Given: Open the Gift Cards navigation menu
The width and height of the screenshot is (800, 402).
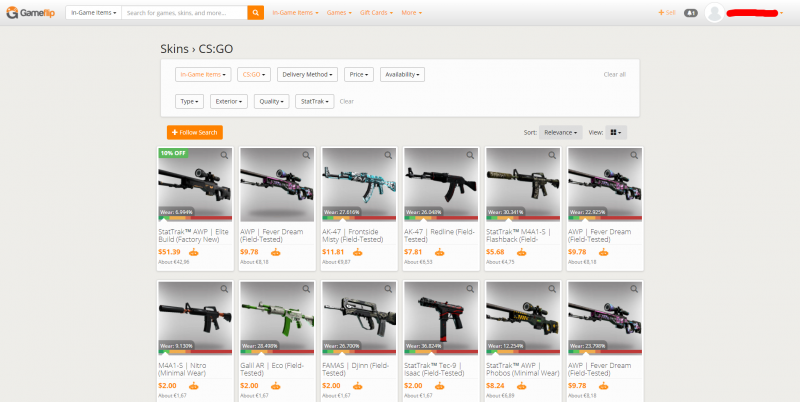Looking at the screenshot, I should 377,13.
